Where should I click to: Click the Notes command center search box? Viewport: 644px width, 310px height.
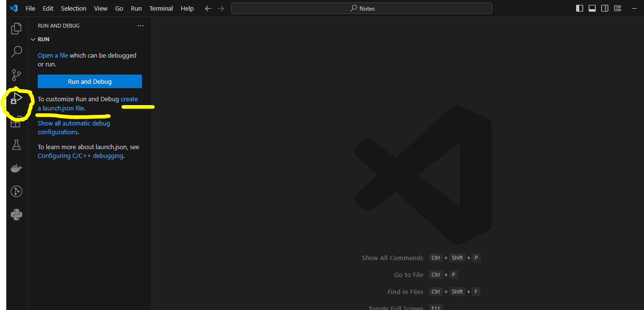click(362, 8)
